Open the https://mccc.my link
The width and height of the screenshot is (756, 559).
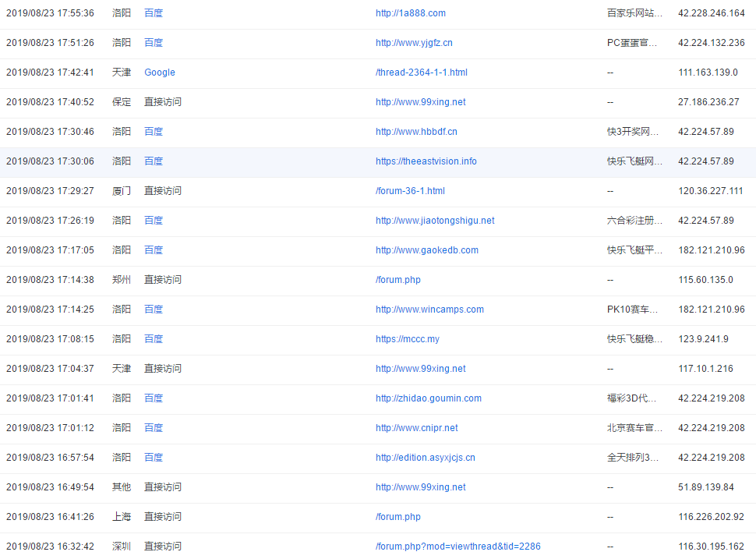408,339
